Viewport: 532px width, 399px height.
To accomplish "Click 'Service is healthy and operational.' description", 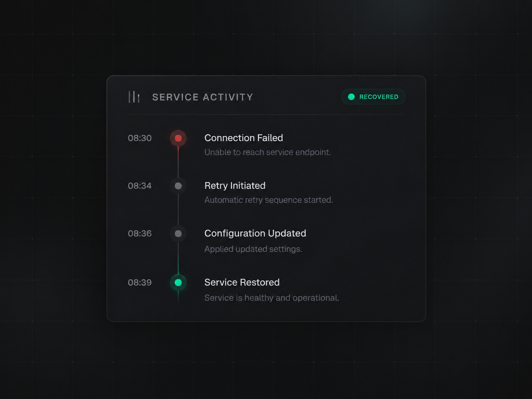I will (x=272, y=298).
